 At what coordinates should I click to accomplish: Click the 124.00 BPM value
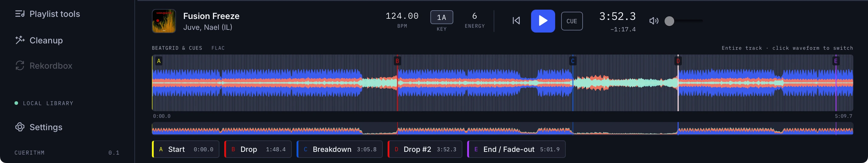pos(402,16)
